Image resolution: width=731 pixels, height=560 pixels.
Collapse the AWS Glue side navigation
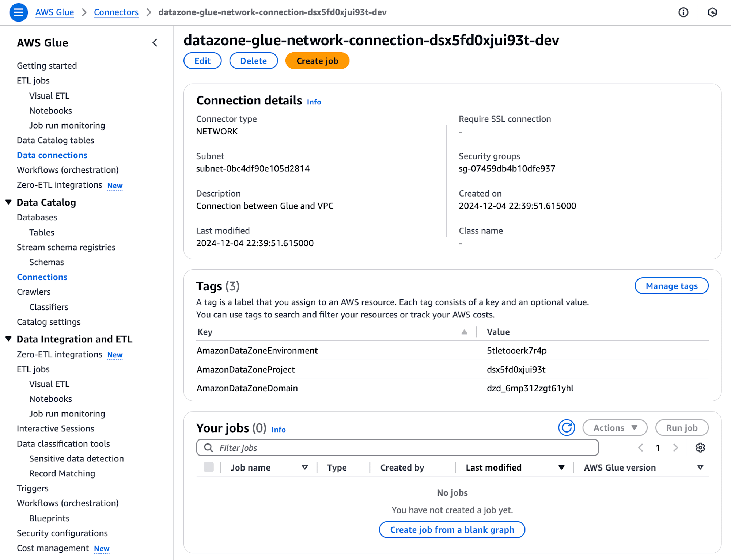click(155, 43)
